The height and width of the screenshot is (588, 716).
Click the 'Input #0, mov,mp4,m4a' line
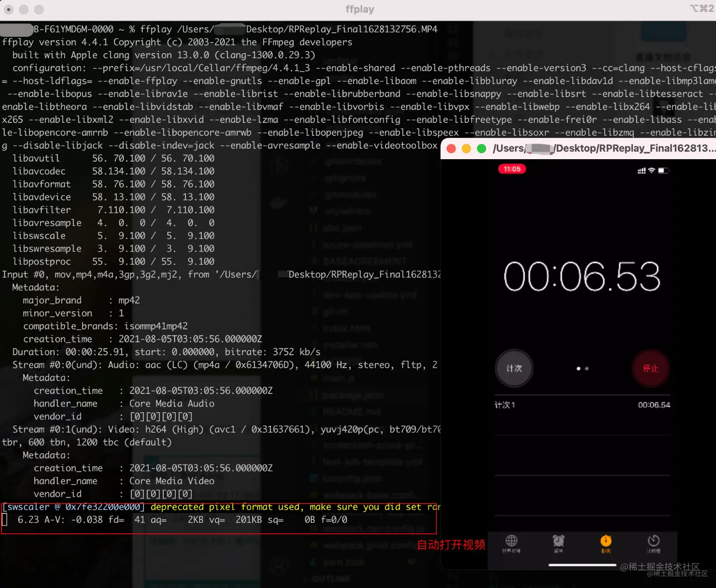pyautogui.click(x=221, y=275)
